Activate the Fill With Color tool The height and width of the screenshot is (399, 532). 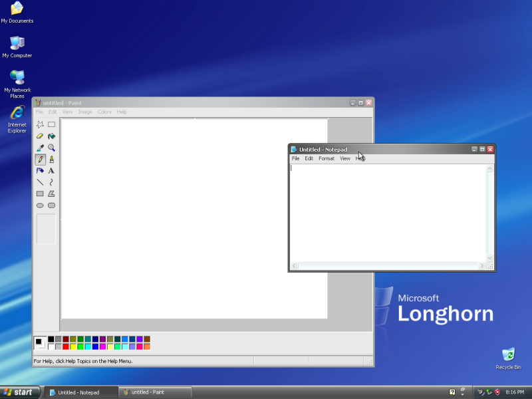click(x=51, y=136)
